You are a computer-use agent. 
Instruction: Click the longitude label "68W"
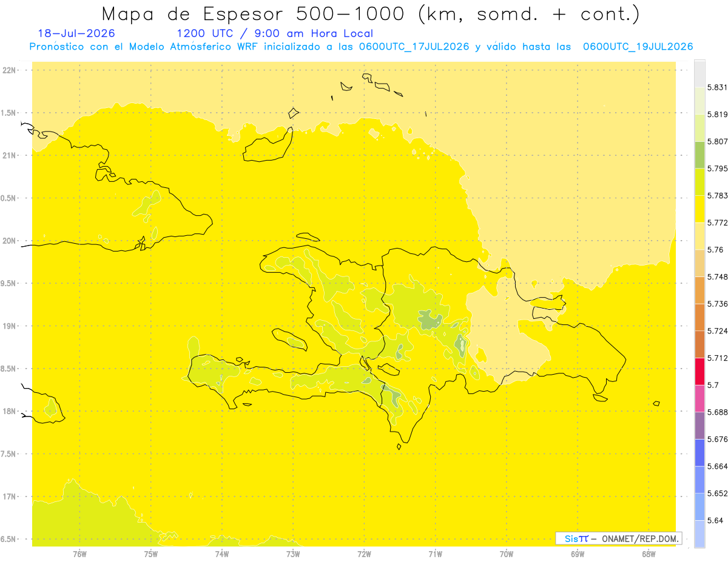[648, 554]
